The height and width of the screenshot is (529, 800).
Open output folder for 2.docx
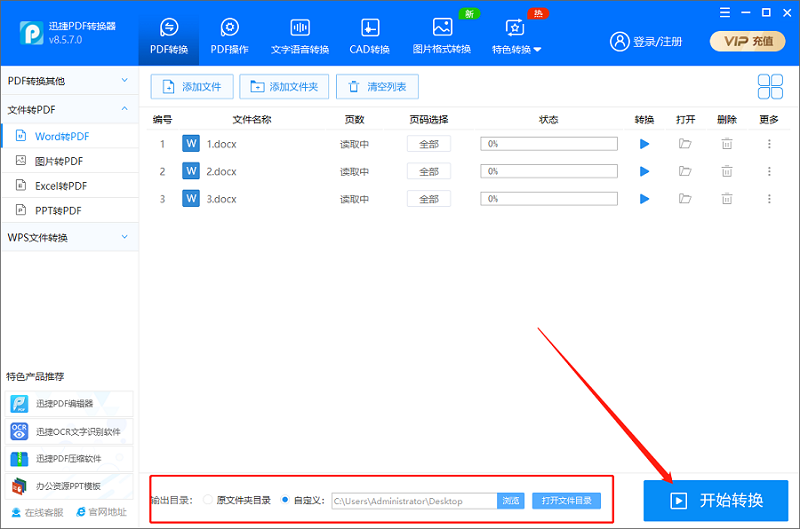685,171
